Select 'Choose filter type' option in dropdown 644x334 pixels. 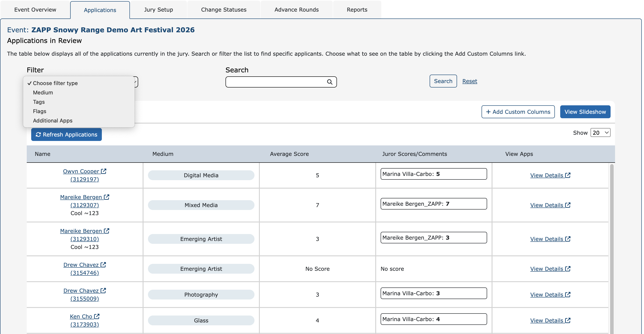79,83
